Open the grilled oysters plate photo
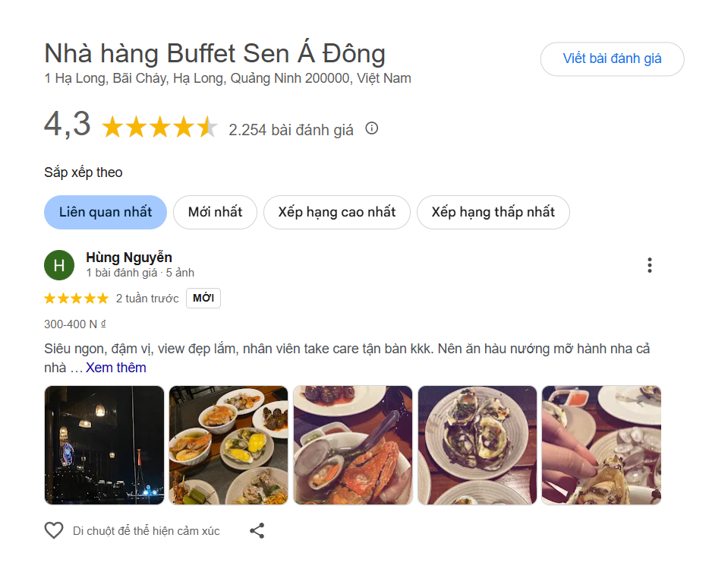 coord(477,445)
